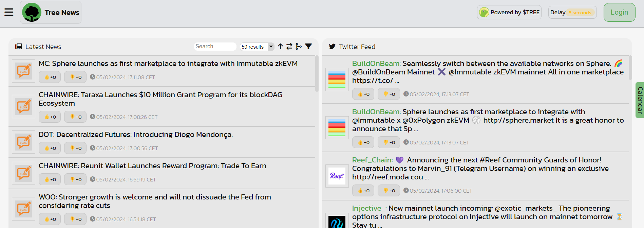Upvote BuildOnBeam Sphere launches tweet

363,142
